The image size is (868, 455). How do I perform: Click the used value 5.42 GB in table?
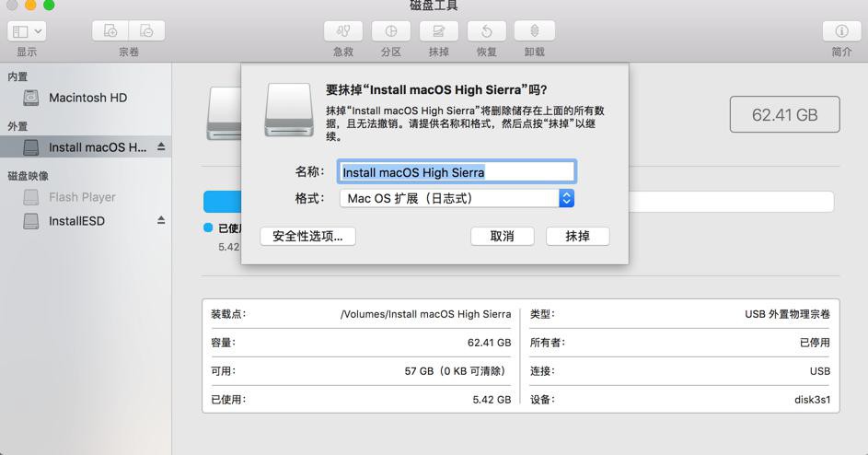pos(492,400)
